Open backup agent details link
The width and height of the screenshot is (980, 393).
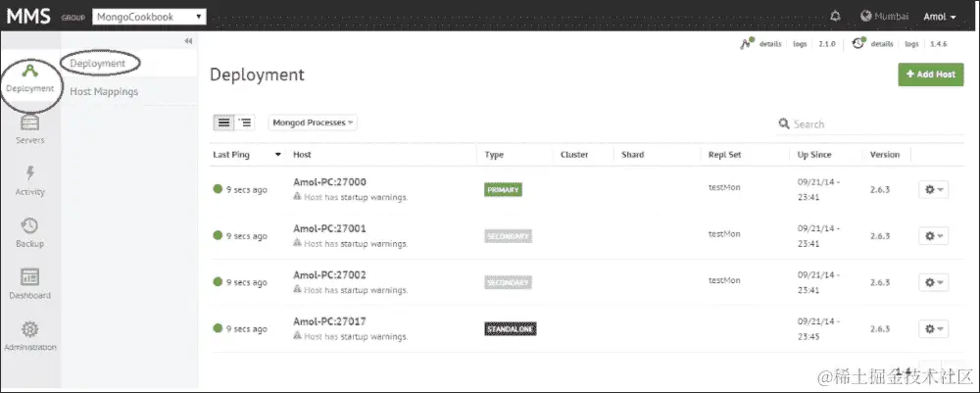pos(882,44)
